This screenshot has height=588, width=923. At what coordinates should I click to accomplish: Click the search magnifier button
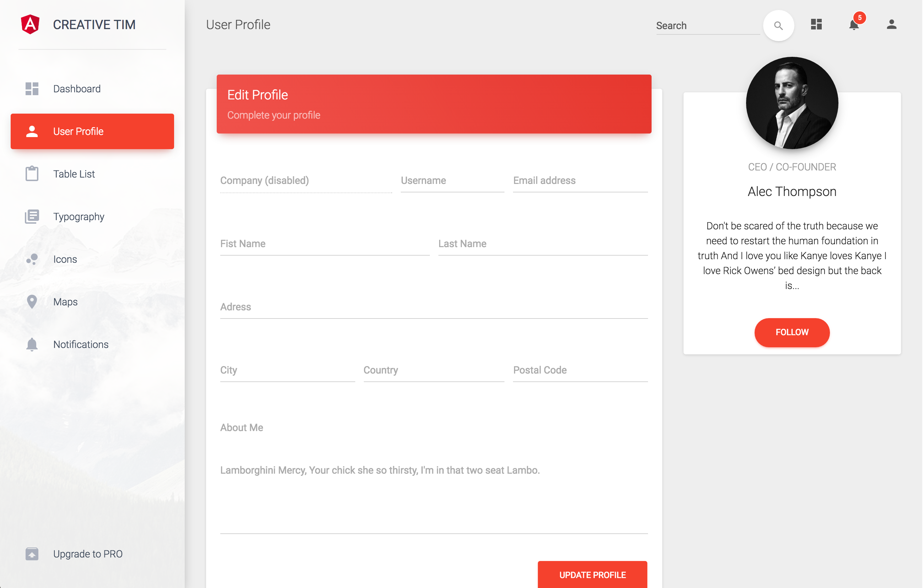point(778,26)
